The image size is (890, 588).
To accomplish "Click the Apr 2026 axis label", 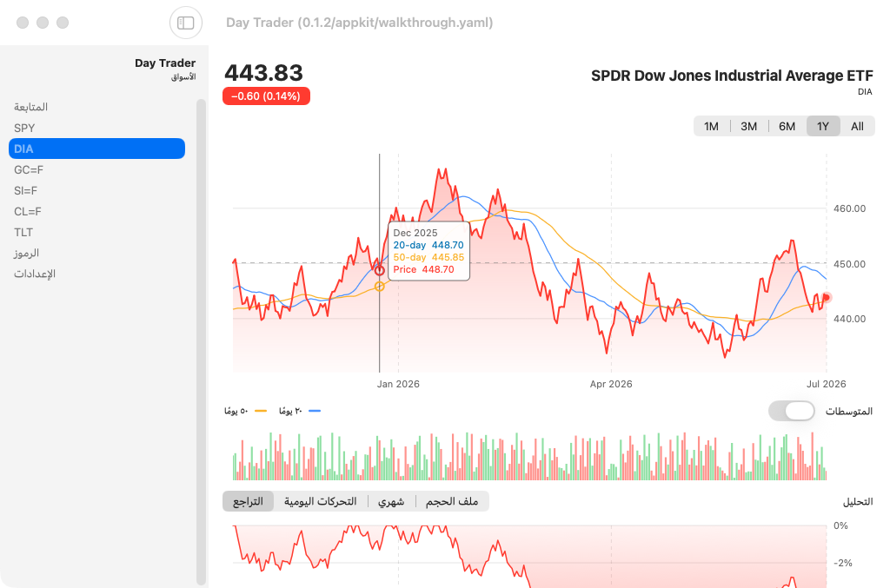I will [x=611, y=384].
